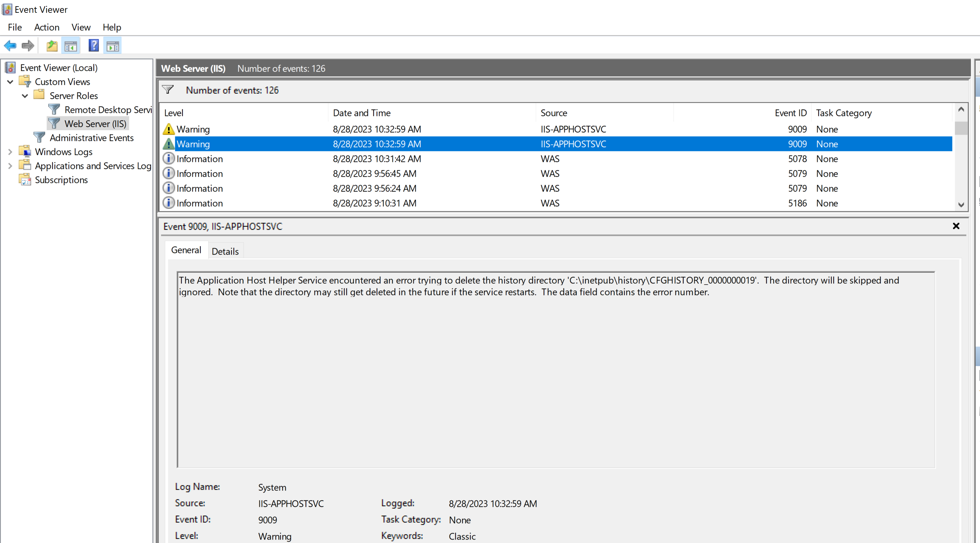
Task: Select the WAS event with ID 5078
Action: 380,159
